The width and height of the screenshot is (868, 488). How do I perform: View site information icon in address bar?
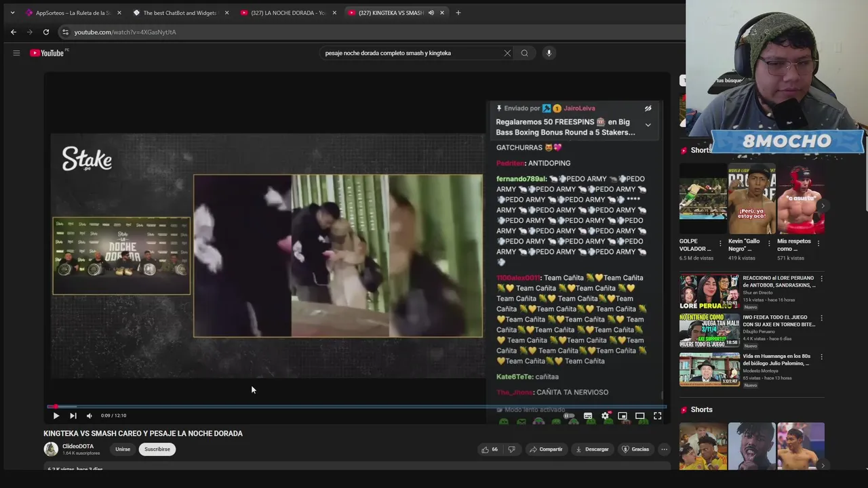click(65, 32)
